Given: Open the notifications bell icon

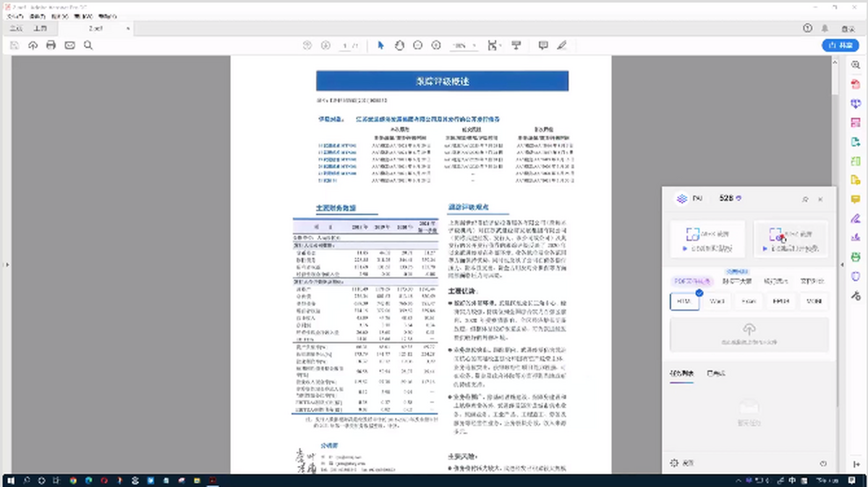Looking at the screenshot, I should 825,28.
